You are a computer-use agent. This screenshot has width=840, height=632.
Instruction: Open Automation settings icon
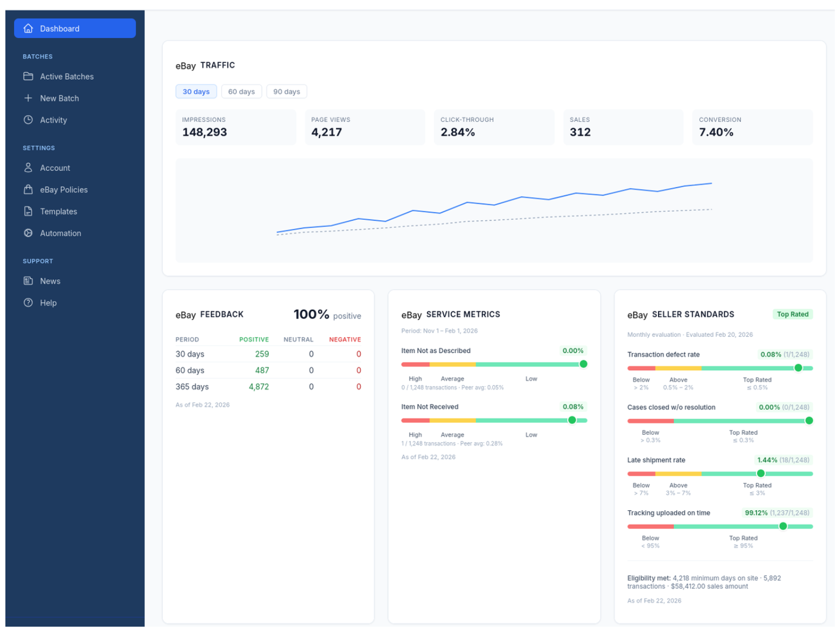click(28, 233)
